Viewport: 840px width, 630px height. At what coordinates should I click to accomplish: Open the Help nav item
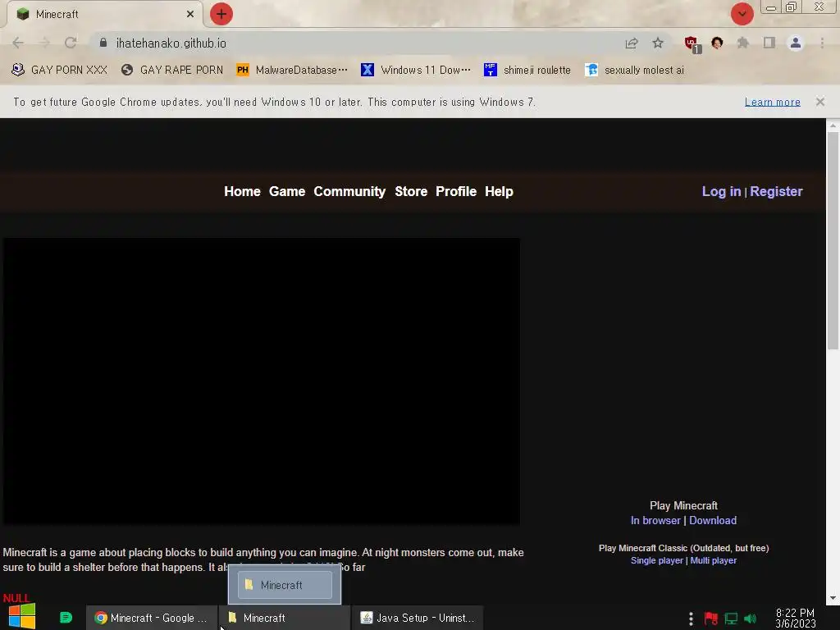click(x=499, y=191)
